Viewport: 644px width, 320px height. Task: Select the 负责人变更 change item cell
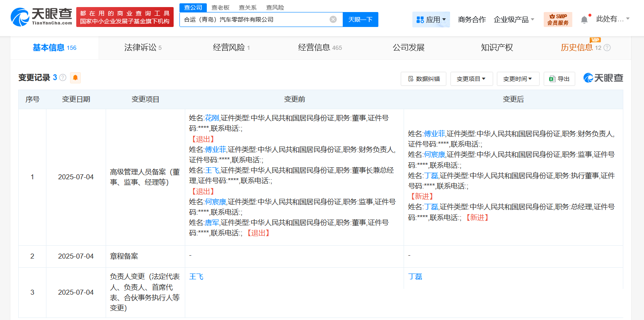145,293
